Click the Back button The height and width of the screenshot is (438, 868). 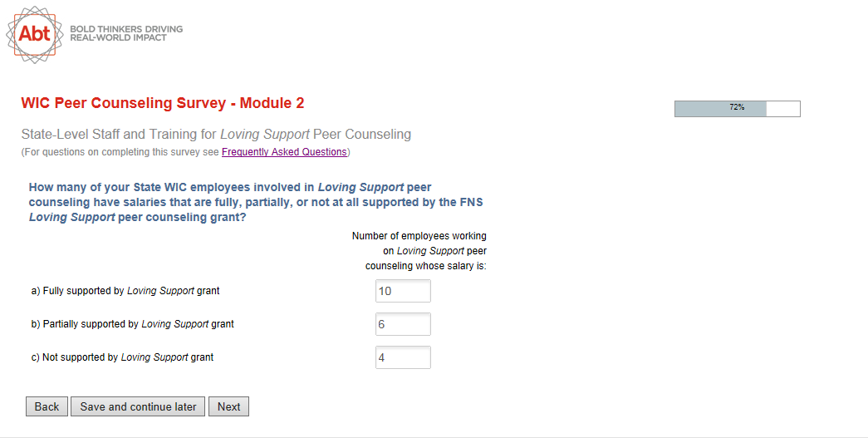point(47,406)
